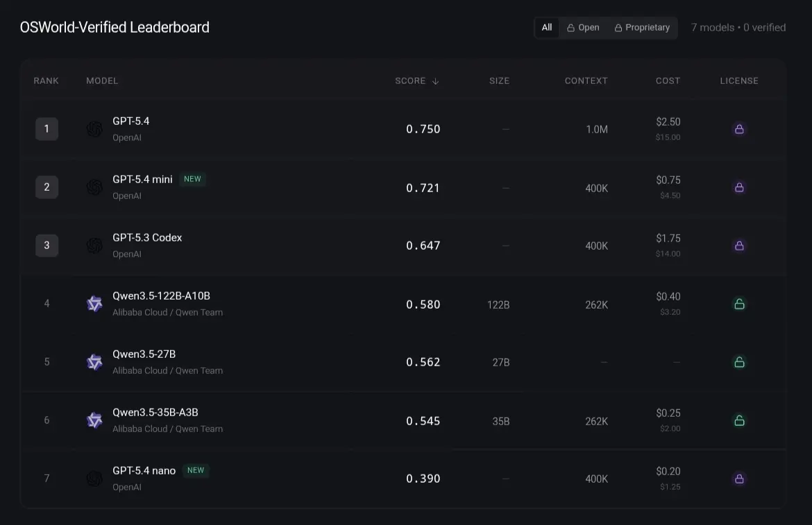Sort by the SIZE column header

[x=499, y=80]
